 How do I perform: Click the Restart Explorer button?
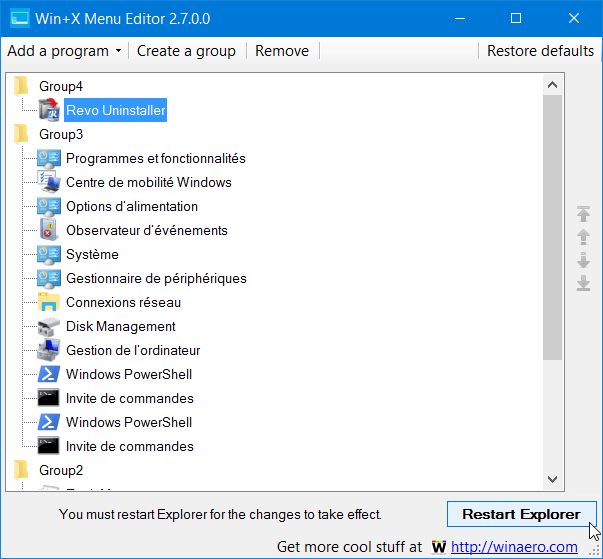pyautogui.click(x=521, y=514)
